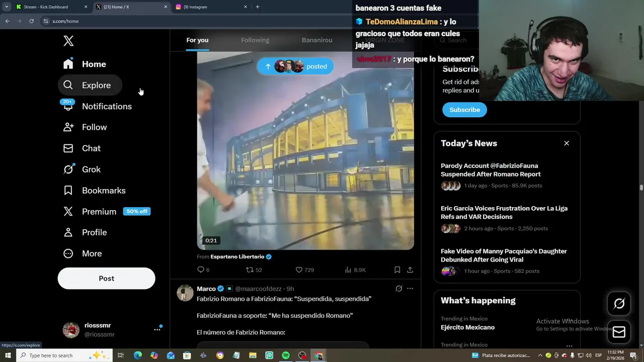Screen dimensions: 644x362
Task: Open the Follow page
Action: click(x=85, y=127)
